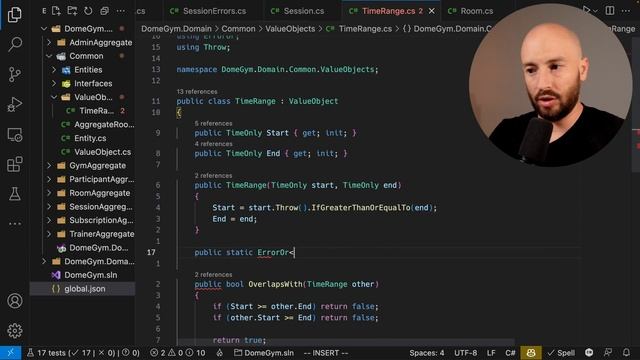Viewport: 640px width, 360px height.
Task: Expand the SessionAggreg... folder
Action: [x=49, y=207]
